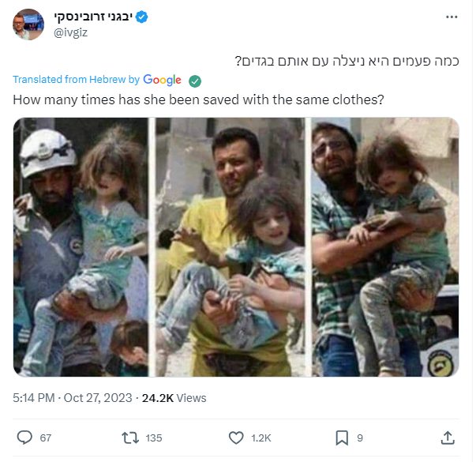Like the tweet with heart icon
Viewport: 476px width, 462px height.
click(236, 438)
